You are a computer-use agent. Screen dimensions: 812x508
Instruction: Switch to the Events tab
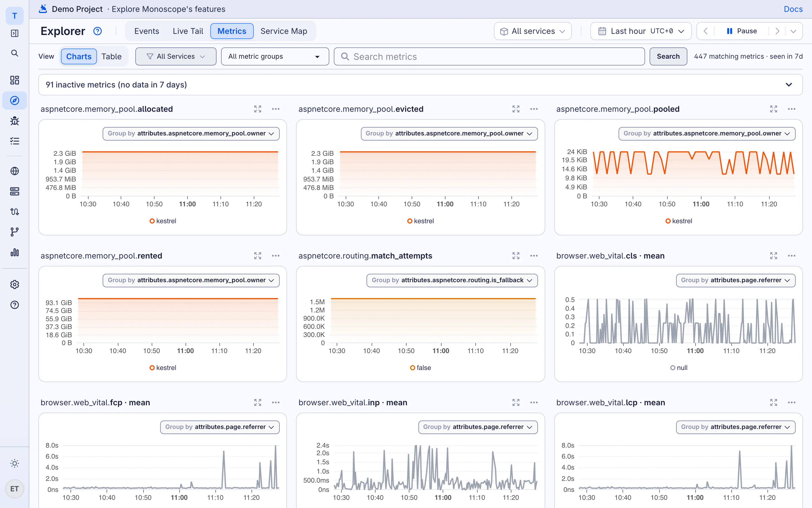coord(147,31)
